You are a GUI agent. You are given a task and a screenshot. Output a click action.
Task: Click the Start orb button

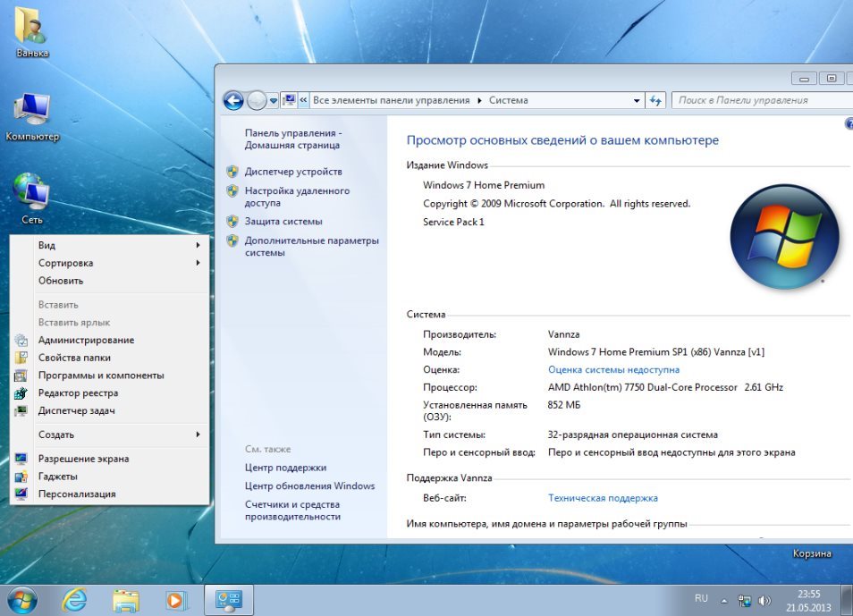[x=22, y=598]
